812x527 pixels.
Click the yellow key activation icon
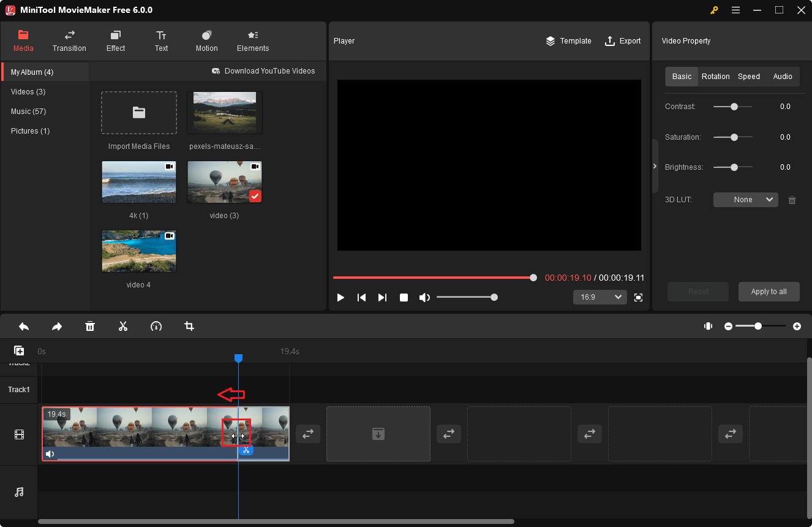[714, 10]
